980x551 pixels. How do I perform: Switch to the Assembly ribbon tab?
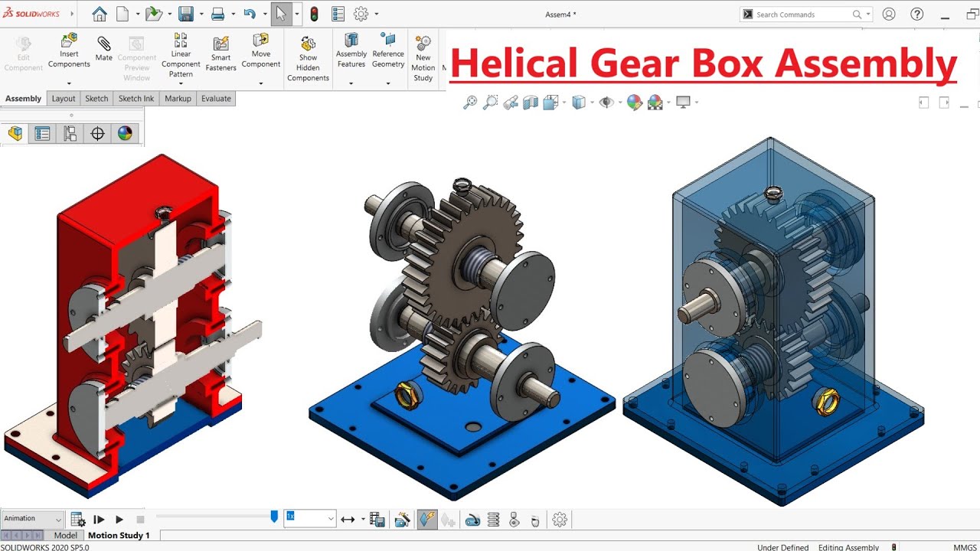(24, 99)
